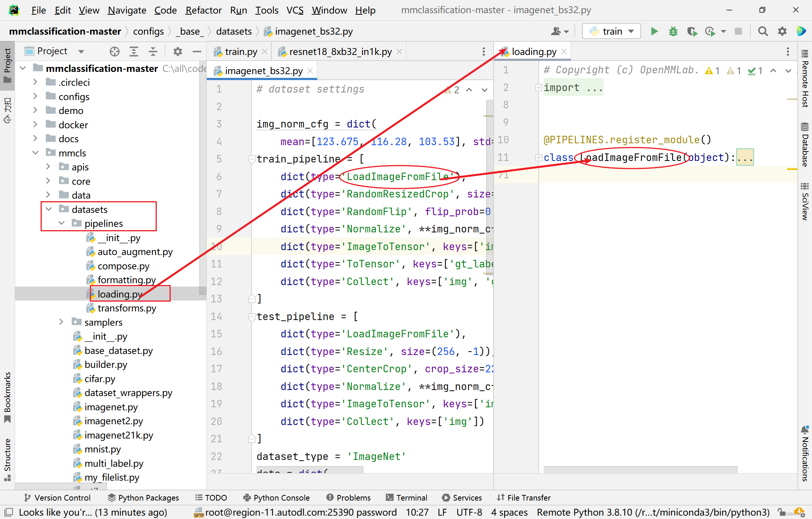The height and width of the screenshot is (519, 812).
Task: Toggle Structure tool window button
Action: point(7,459)
